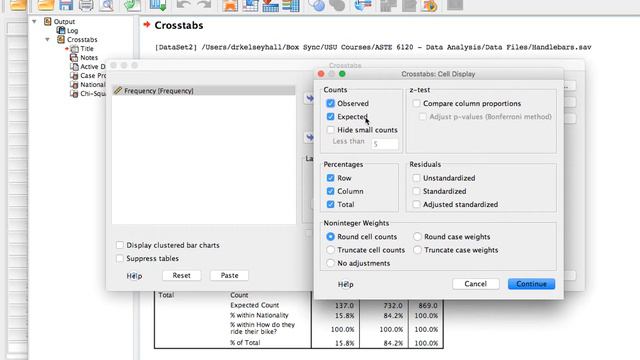Screen dimensions: 640x360
Task: Click the lower blue variable move arrow
Action: (x=310, y=137)
